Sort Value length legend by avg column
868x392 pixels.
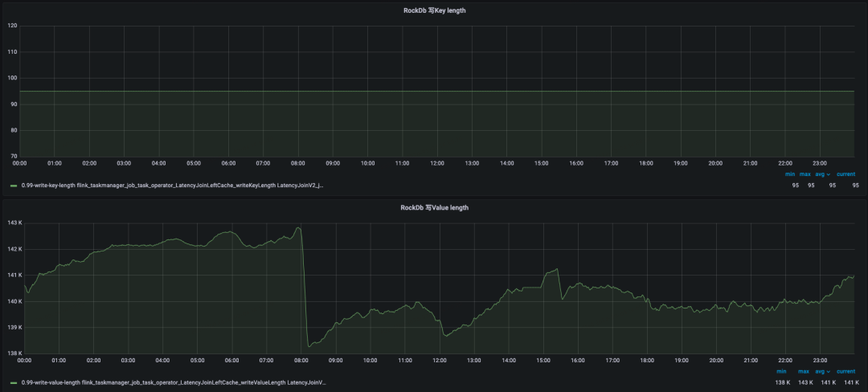[823, 372]
